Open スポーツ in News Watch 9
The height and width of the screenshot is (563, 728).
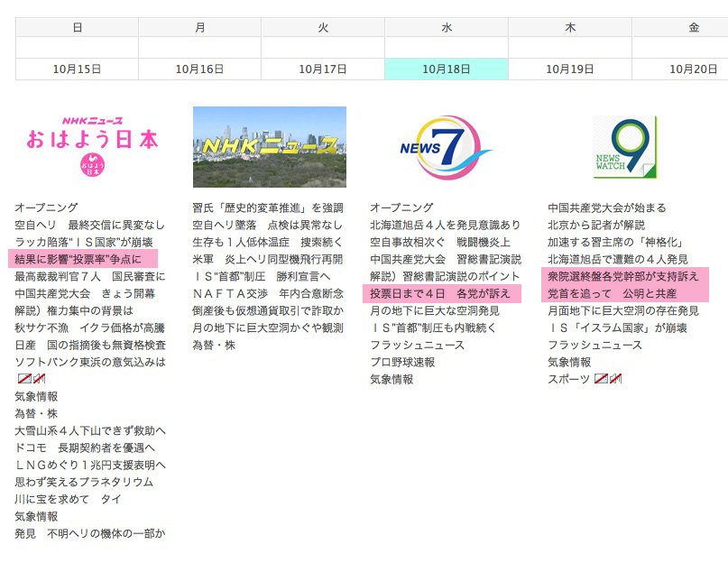[x=568, y=379]
